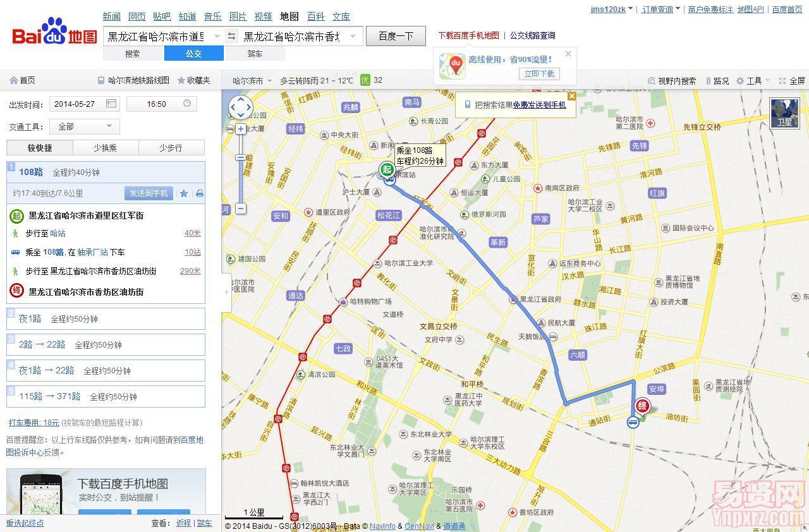Toggle 路况 traffic layer
This screenshot has height=532, width=809.
(x=717, y=81)
